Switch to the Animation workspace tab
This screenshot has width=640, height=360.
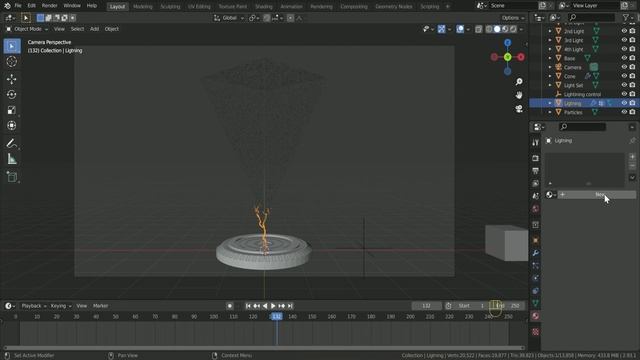[291, 7]
